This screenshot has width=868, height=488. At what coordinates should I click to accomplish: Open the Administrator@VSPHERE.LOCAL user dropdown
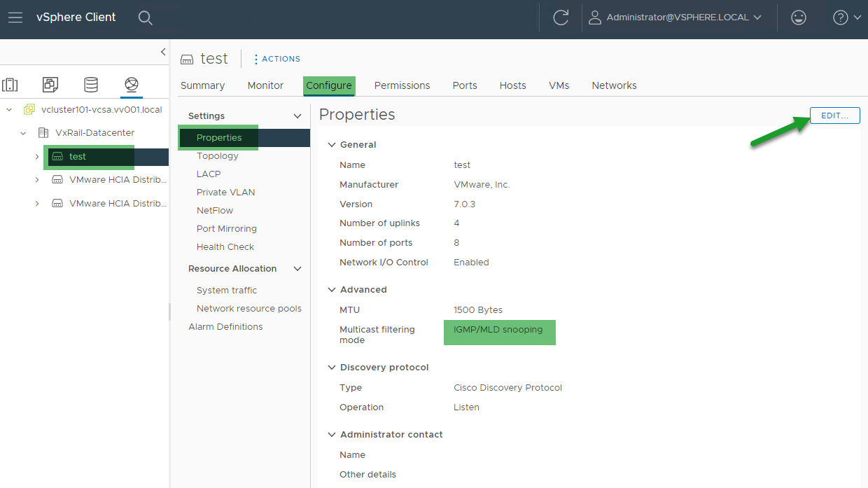tap(684, 18)
